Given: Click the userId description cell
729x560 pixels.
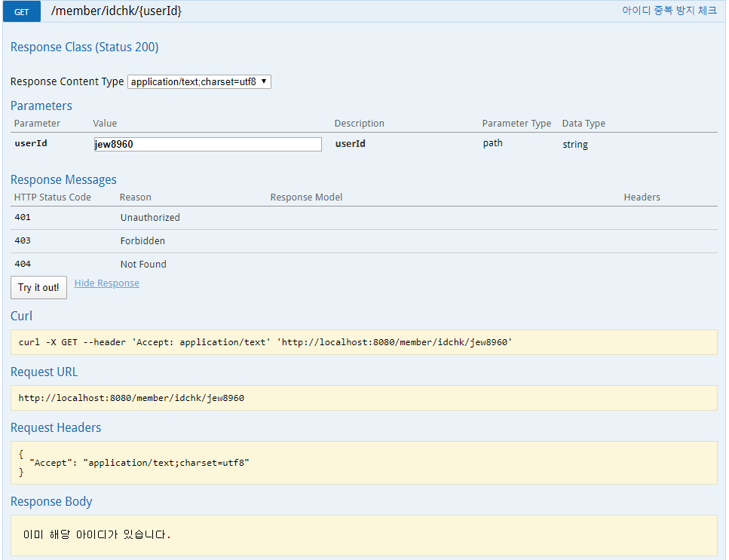Looking at the screenshot, I should tap(350, 144).
